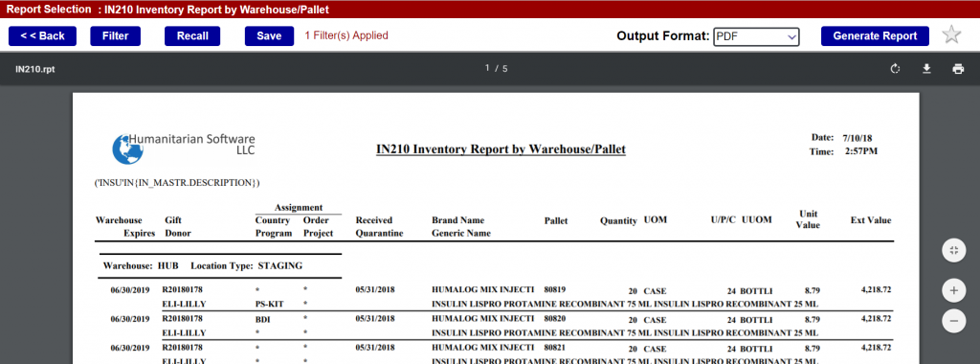980x364 pixels.
Task: Click the Location Type: STAGING label
Action: point(246,265)
